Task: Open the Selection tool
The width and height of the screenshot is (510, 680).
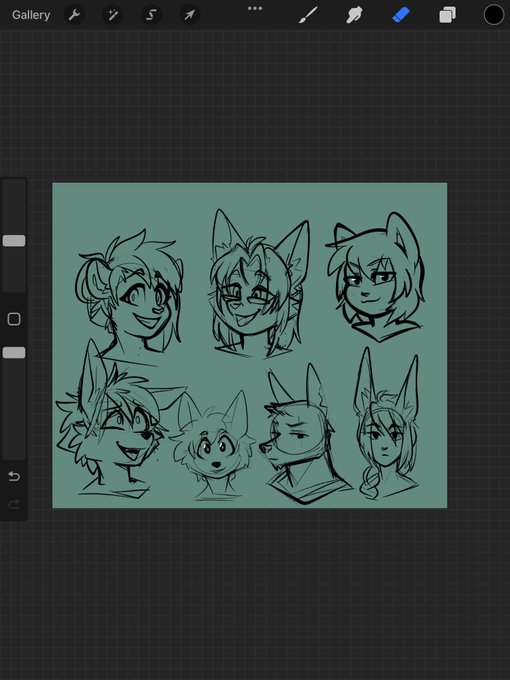Action: pos(151,16)
